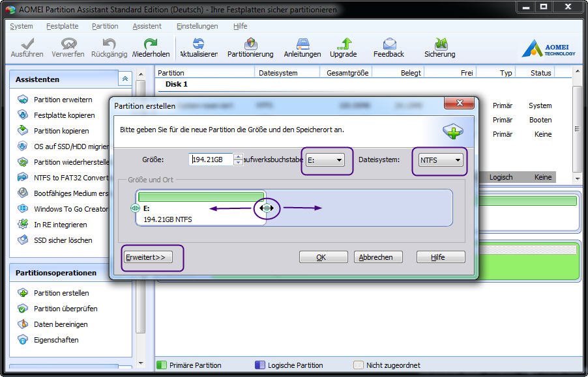Confirm the dialog with OK
Image resolution: width=588 pixels, height=377 pixels.
323,257
